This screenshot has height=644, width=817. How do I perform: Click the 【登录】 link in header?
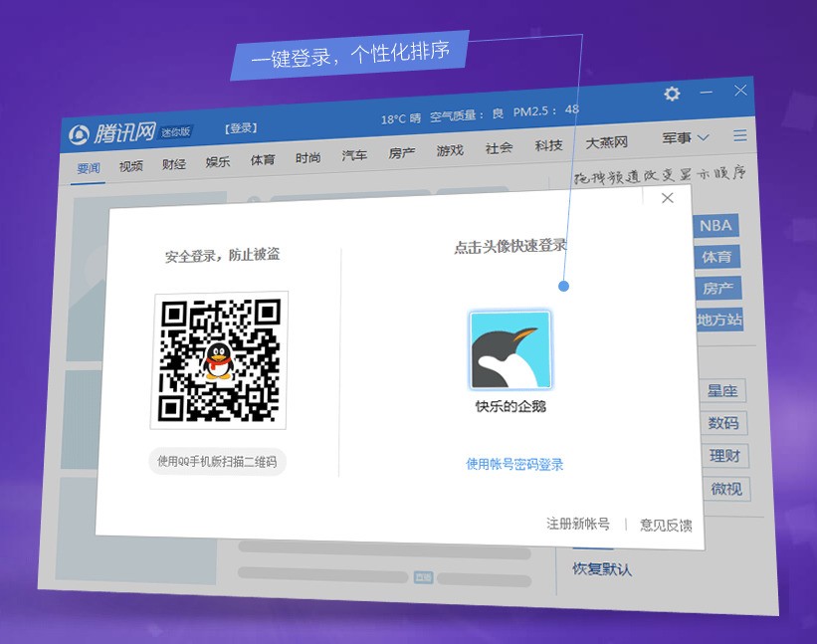tap(241, 128)
